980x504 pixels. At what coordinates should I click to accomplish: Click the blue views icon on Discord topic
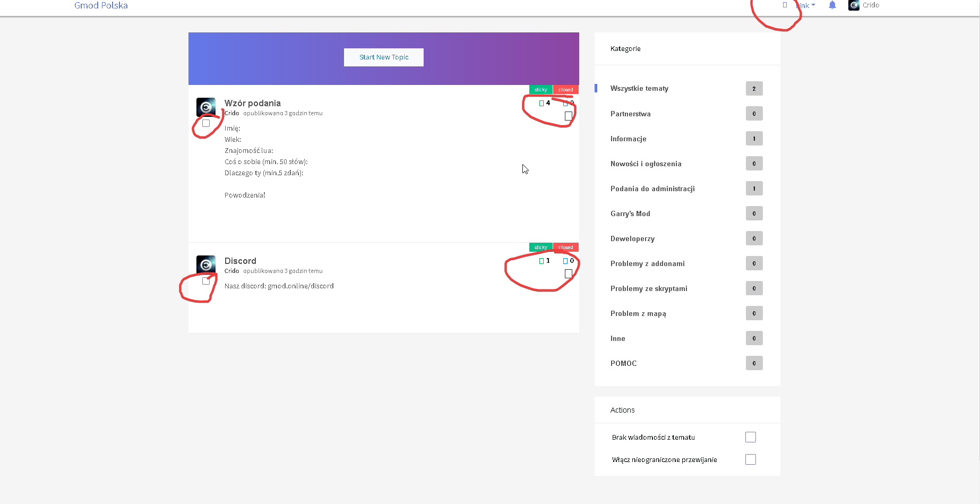pyautogui.click(x=564, y=261)
